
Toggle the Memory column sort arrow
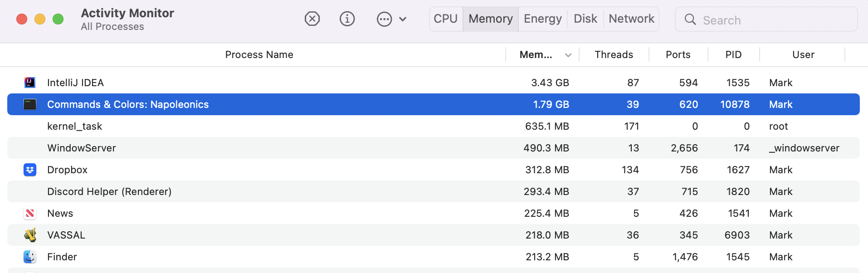[568, 55]
